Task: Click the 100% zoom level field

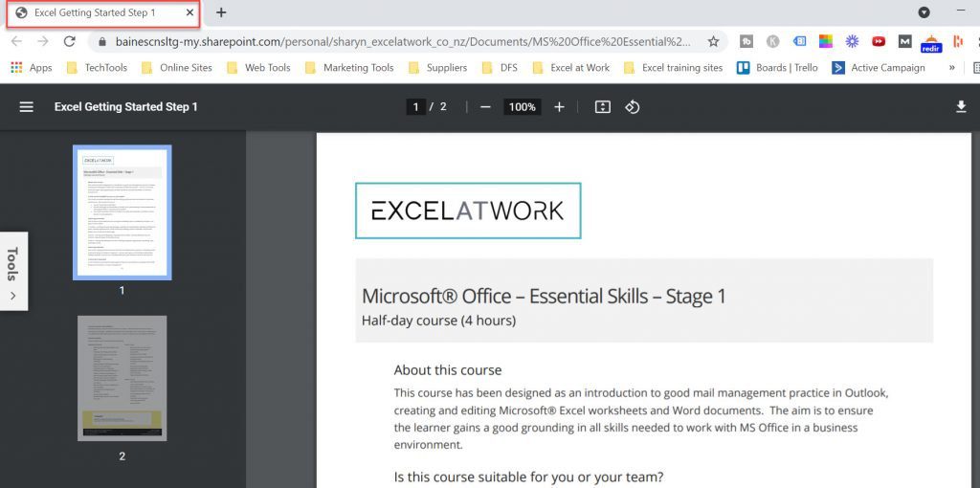Action: (522, 107)
